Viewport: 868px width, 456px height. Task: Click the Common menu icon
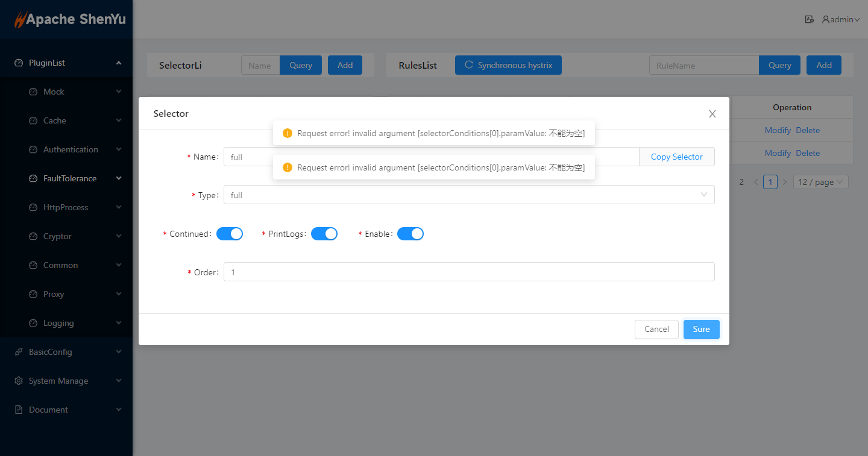33,265
